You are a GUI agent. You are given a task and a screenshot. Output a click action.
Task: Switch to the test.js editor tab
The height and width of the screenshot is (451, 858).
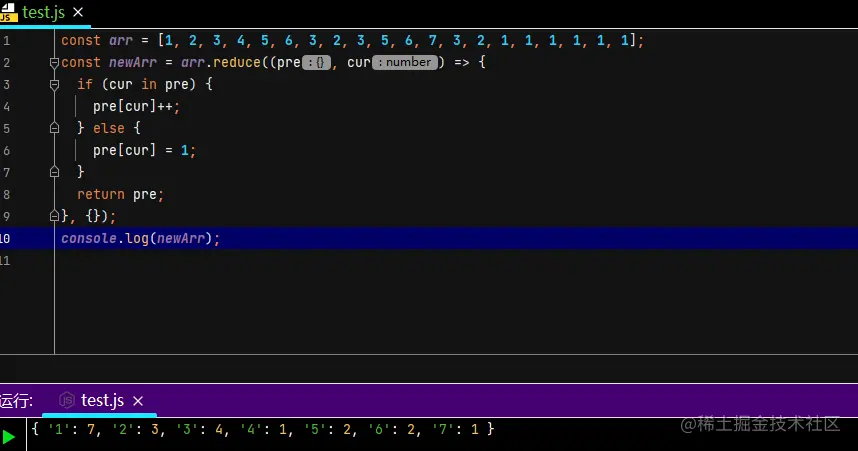pos(43,13)
